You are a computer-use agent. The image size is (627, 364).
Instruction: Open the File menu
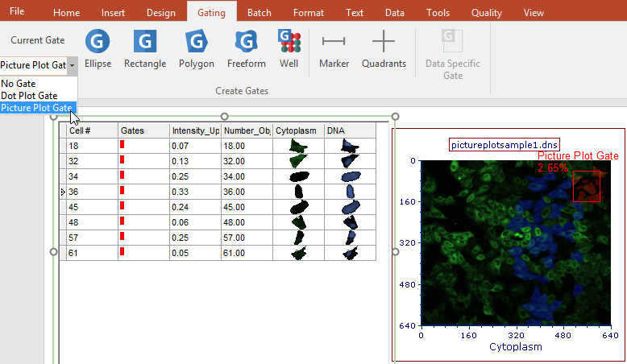(x=17, y=12)
